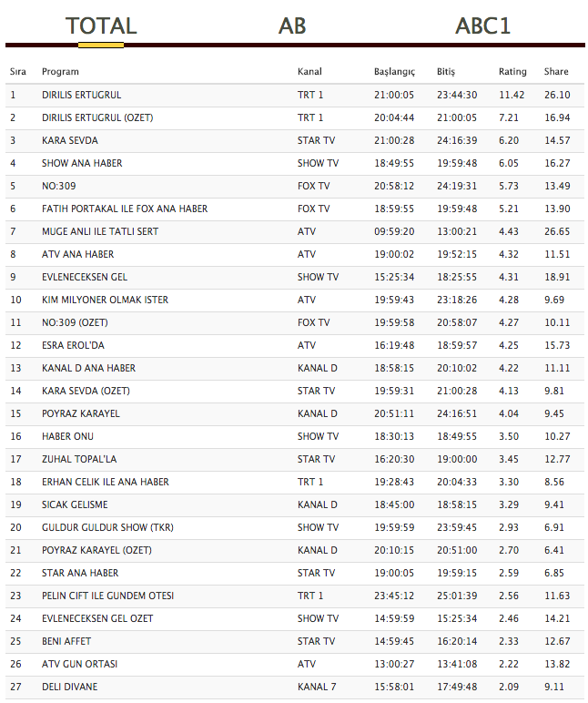Select KARA SEVDA (OZET) row
Image resolution: width=588 pixels, height=703 pixels.
tap(295, 391)
